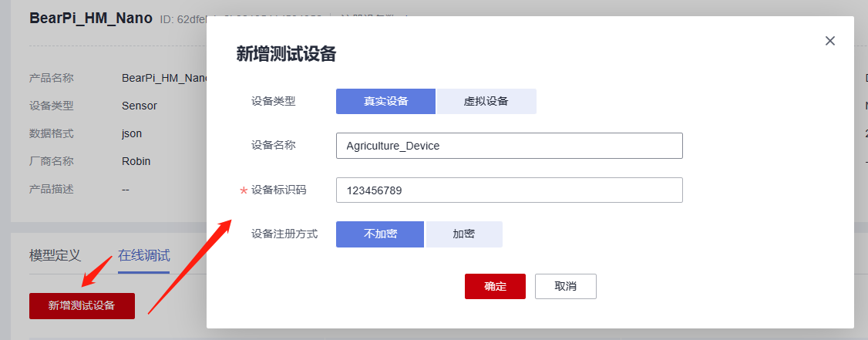Focus the 设备名称 field containing Agriculture_Device
Image resolution: width=868 pixels, height=340 pixels.
(x=509, y=146)
